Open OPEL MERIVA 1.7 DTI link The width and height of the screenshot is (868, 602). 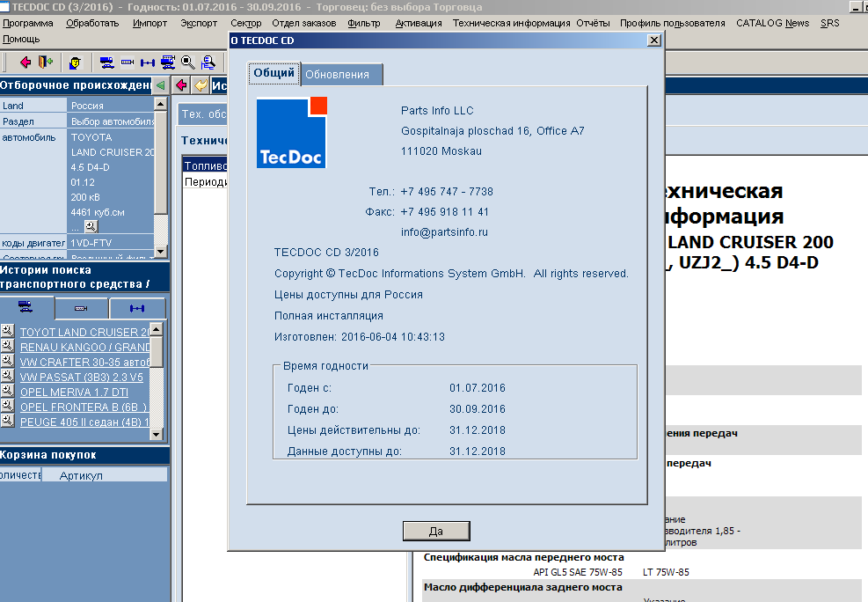coord(74,393)
